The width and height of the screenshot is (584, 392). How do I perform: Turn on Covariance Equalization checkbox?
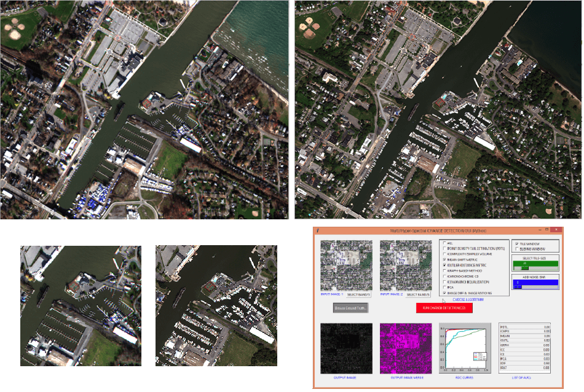[x=445, y=282]
